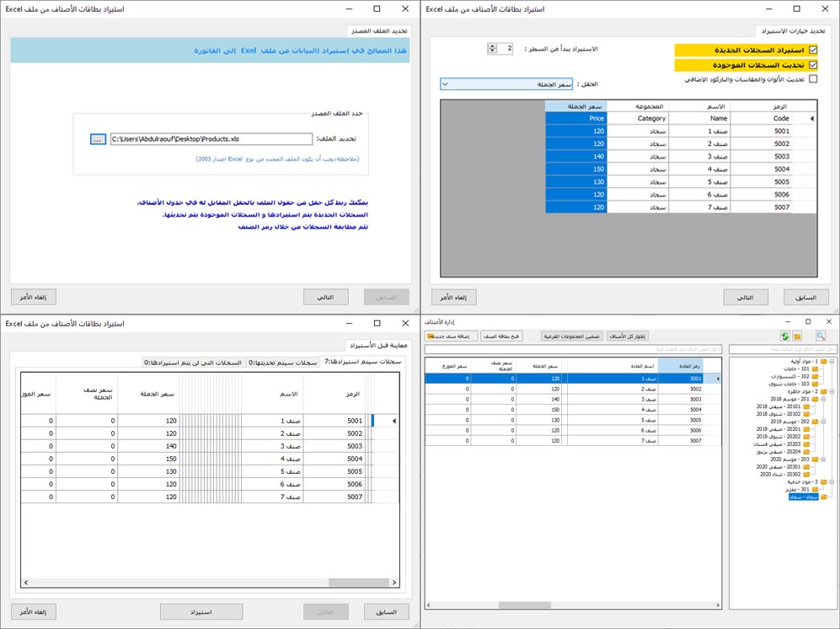840x629 pixels.
Task: Select tree item 20302 - شتاء 2020
Action: pyautogui.click(x=780, y=475)
